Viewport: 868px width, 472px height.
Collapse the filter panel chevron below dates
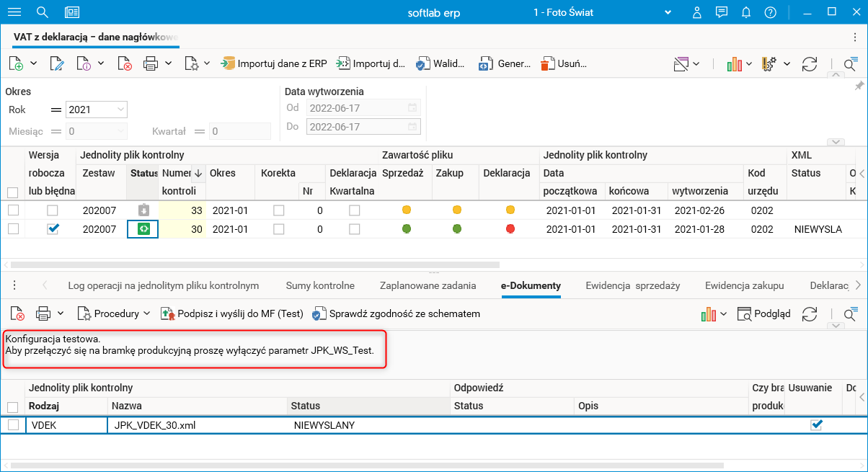click(836, 143)
